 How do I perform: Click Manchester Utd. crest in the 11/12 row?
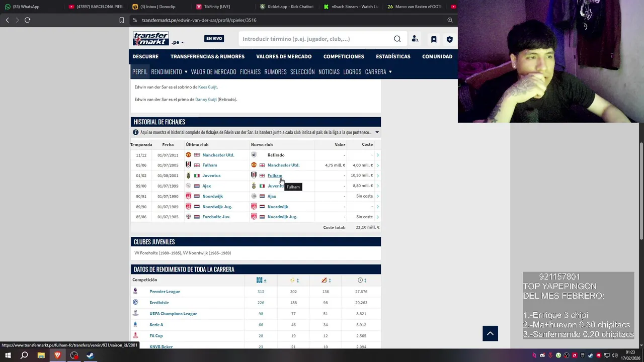(189, 155)
